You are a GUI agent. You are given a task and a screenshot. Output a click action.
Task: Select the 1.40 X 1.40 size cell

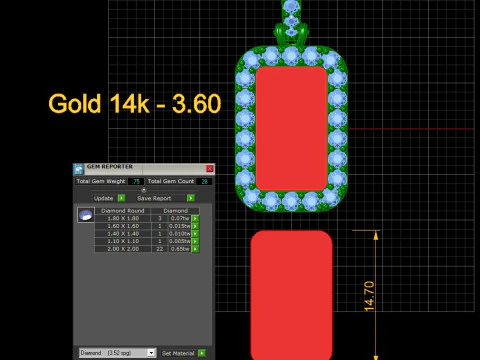click(123, 234)
